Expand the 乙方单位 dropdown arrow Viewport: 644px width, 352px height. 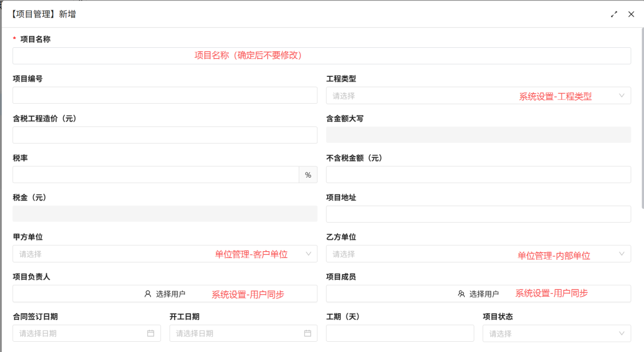[x=622, y=253]
